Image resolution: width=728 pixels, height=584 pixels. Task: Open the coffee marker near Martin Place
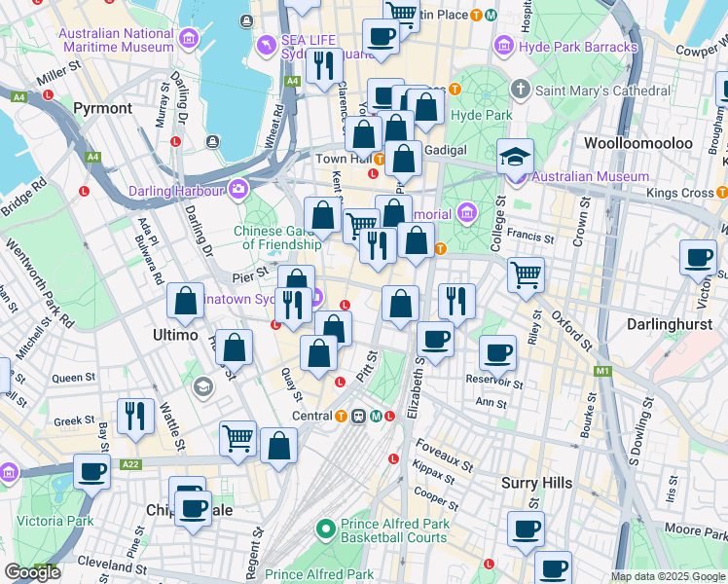pyautogui.click(x=381, y=36)
